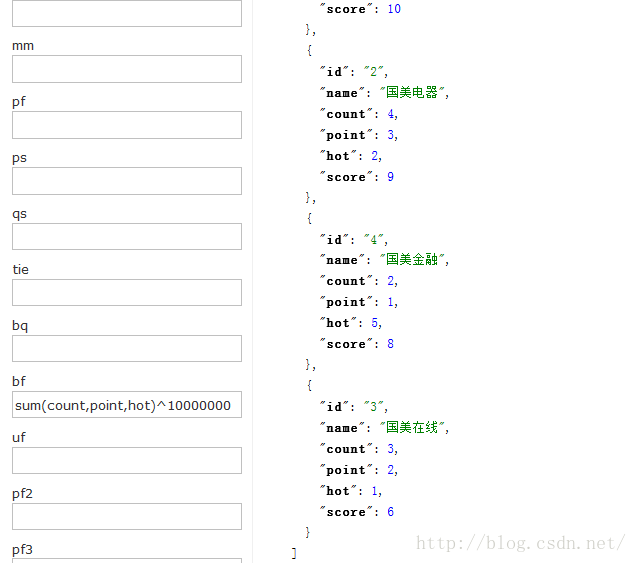Click the point value 3 of 国美电器
Image resolution: width=637 pixels, height=563 pixels.
390,135
